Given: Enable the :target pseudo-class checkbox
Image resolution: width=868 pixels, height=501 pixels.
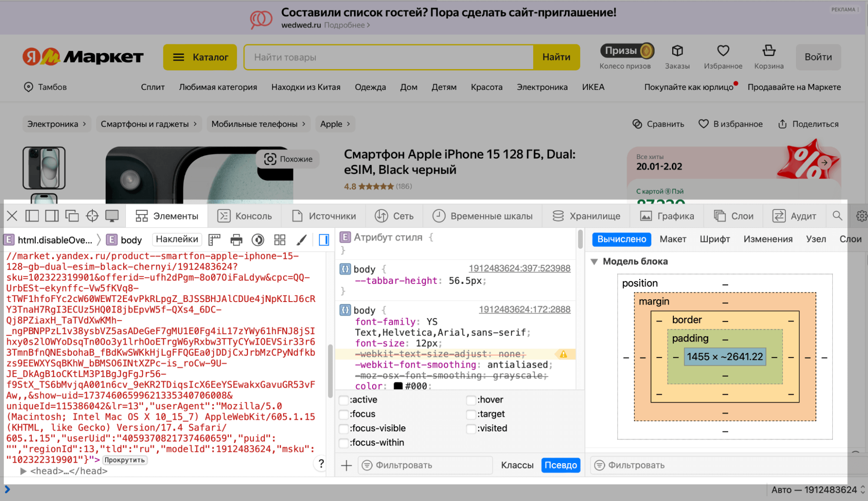Looking at the screenshot, I should click(x=471, y=414).
